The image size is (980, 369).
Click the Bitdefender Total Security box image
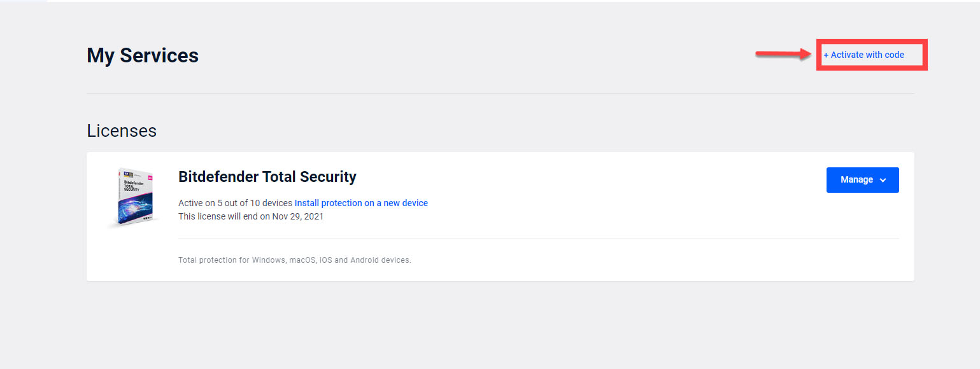click(x=132, y=198)
